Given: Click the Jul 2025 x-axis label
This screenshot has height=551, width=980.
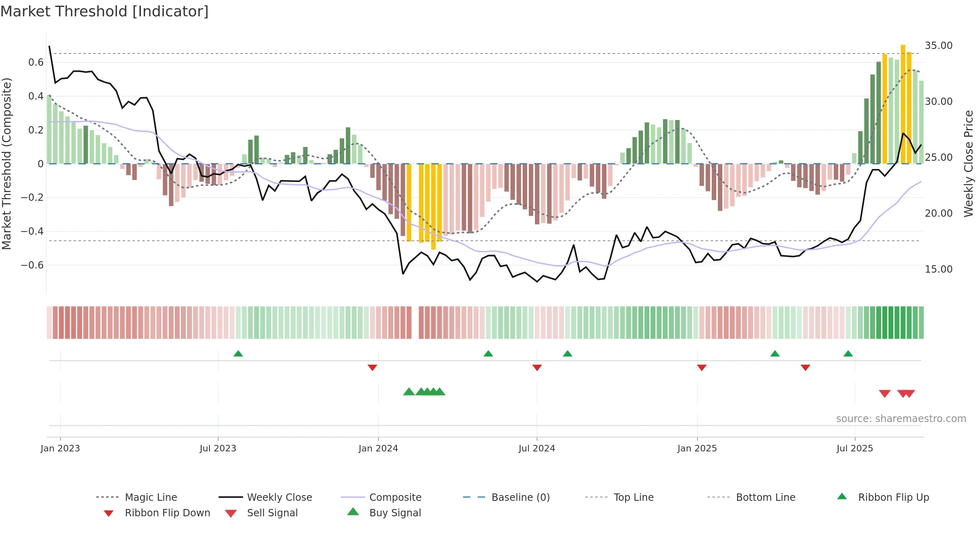Looking at the screenshot, I should pyautogui.click(x=855, y=448).
